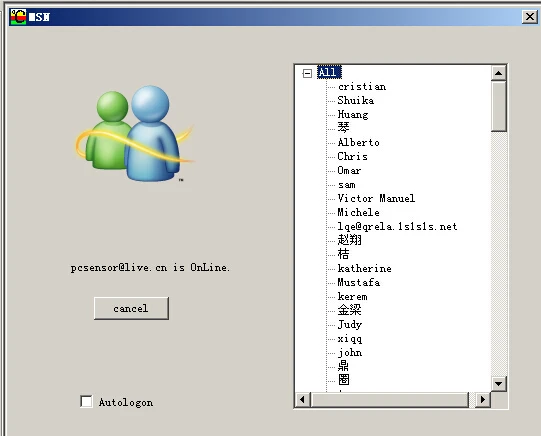Select contact 鼎

coord(343,366)
